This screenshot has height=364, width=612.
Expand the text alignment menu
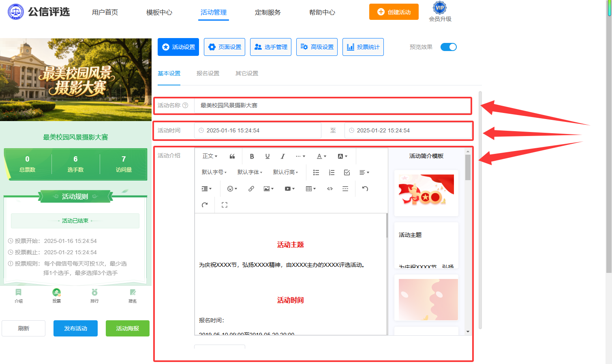(364, 172)
